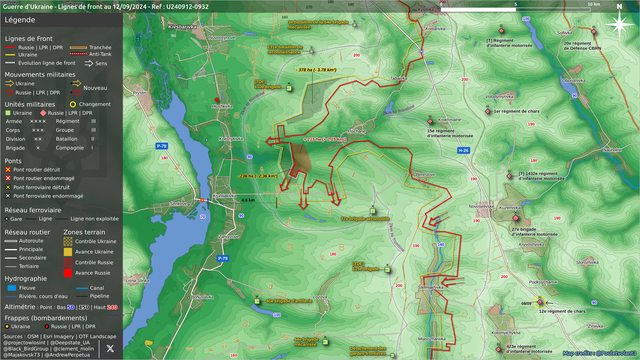
Task: Click the 1er régiment de chars diamond
Action: pyautogui.click(x=488, y=111)
